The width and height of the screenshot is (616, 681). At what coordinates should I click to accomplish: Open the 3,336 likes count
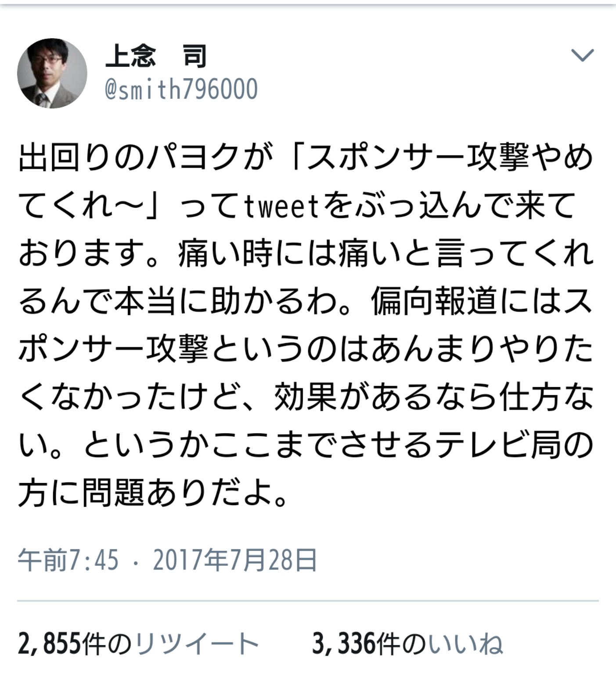coord(344,644)
